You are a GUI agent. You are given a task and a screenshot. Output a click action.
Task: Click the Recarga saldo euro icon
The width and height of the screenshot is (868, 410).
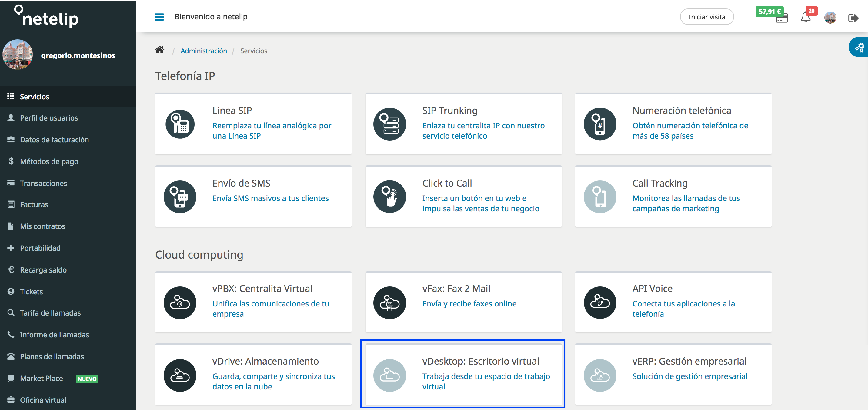(x=11, y=269)
